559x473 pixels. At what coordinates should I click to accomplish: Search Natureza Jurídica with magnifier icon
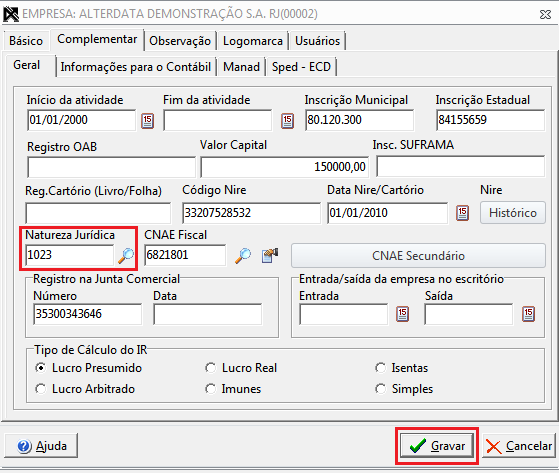126,256
